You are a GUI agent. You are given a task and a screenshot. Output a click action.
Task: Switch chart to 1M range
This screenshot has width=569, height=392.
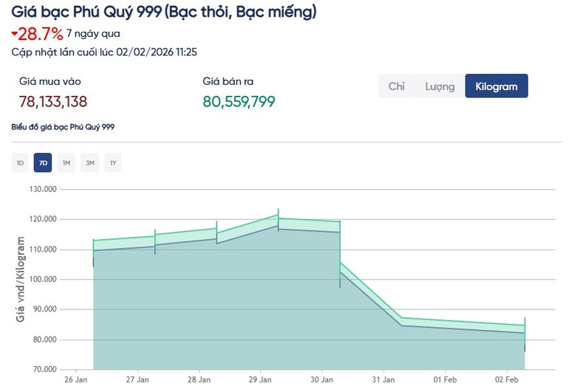67,162
